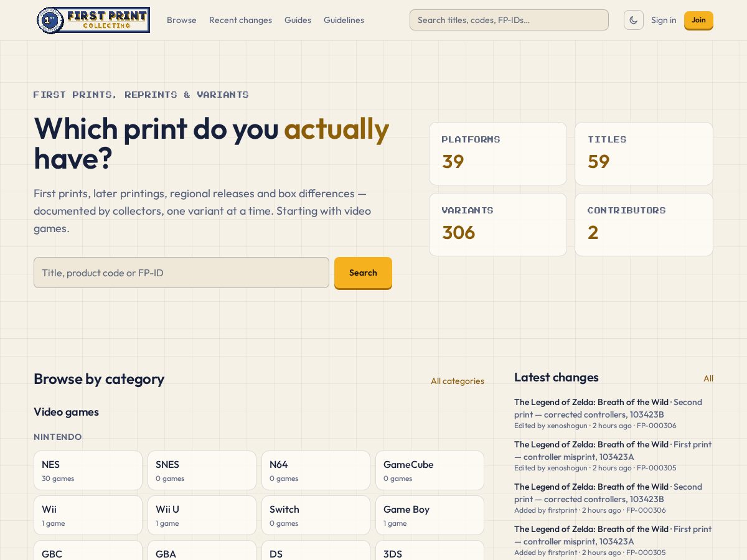Open the NES platform card
The width and height of the screenshot is (747, 560).
point(88,470)
